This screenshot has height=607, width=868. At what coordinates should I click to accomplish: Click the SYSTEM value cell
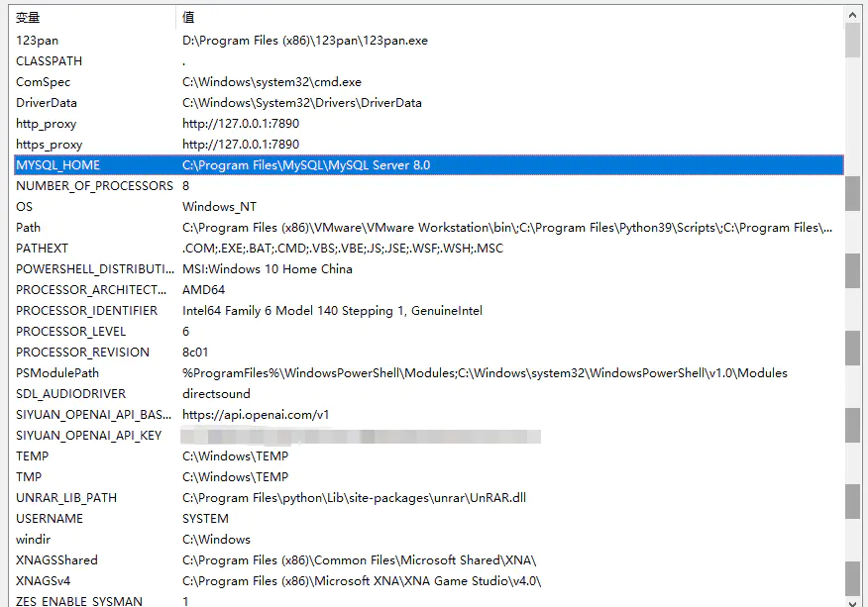pyautogui.click(x=205, y=519)
